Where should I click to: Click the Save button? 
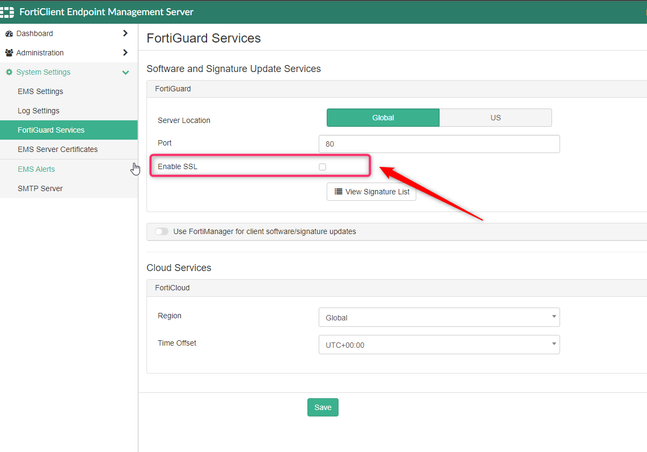click(323, 407)
